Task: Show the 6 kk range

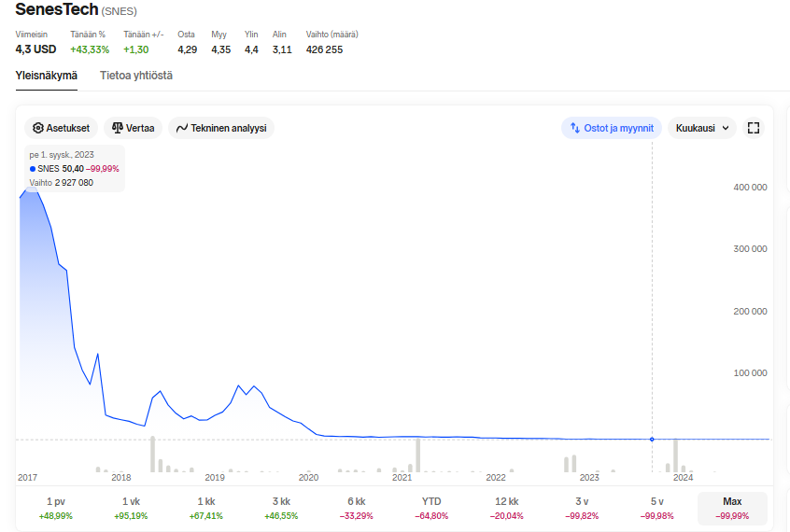Action: click(356, 508)
